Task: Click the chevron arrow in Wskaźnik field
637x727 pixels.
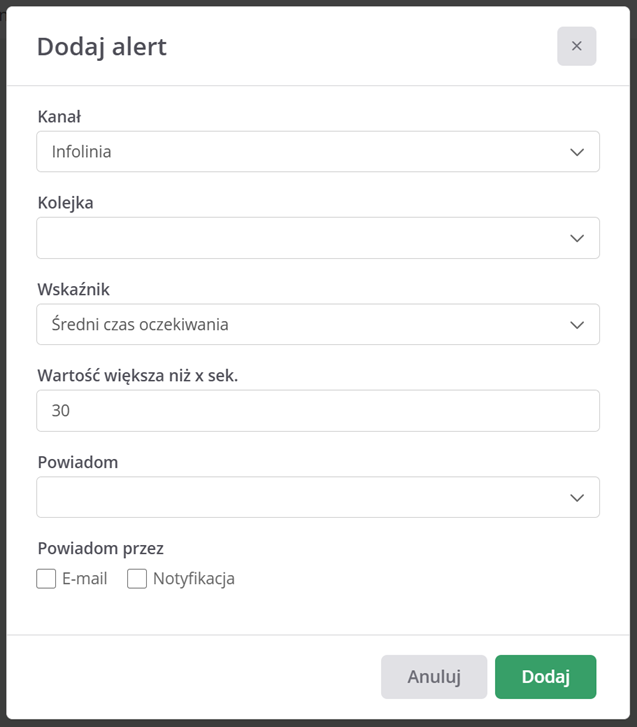Action: click(576, 325)
